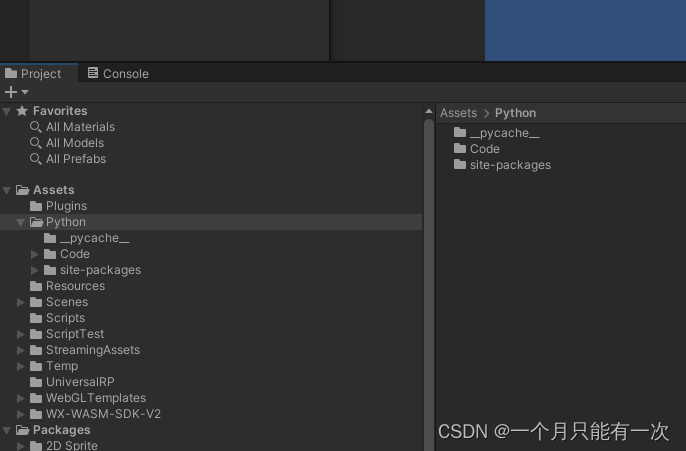Click the Assets breadcrumb link
686x451 pixels.
coord(458,113)
